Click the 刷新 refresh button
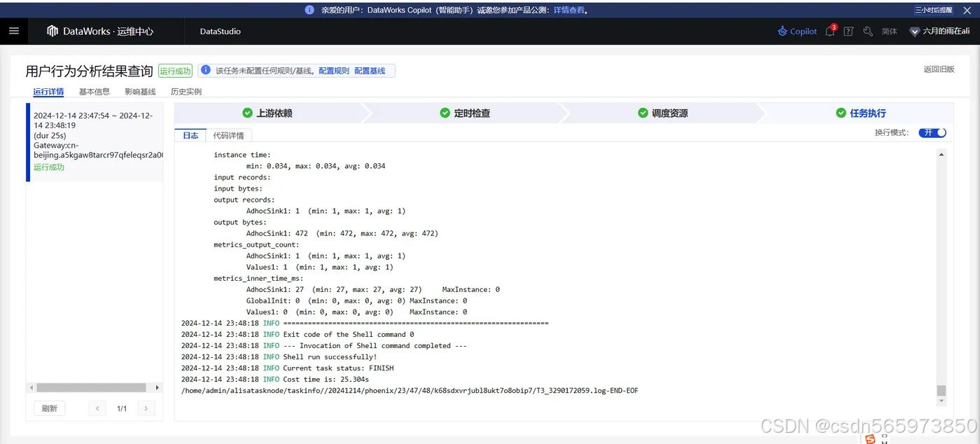This screenshot has height=444, width=980. coord(48,408)
